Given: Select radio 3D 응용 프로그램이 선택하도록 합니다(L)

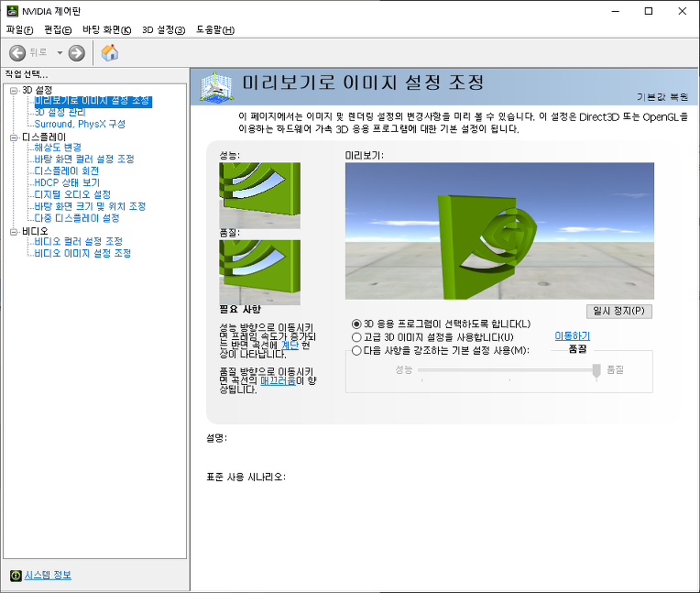Looking at the screenshot, I should point(356,324).
